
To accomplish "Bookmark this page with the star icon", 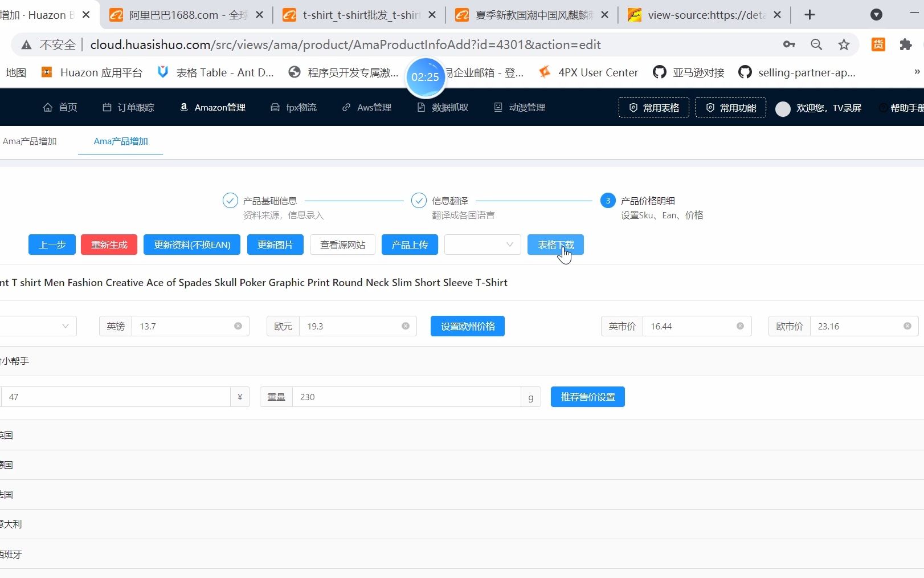I will coord(844,44).
